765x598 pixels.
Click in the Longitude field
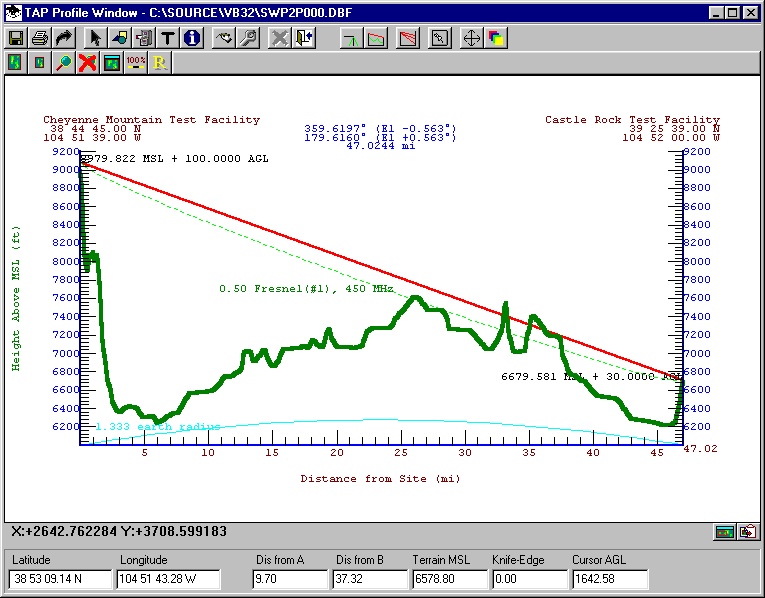point(168,579)
